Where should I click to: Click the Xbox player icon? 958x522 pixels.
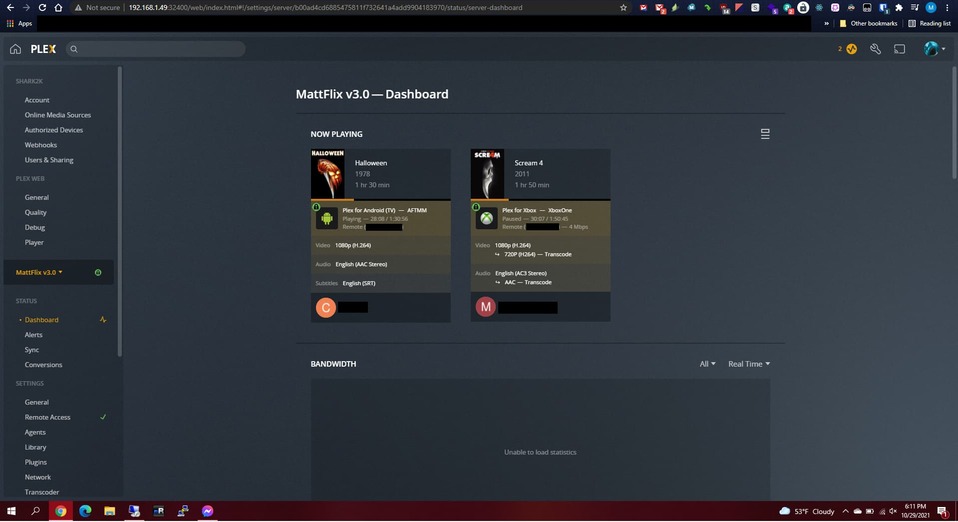coord(487,218)
